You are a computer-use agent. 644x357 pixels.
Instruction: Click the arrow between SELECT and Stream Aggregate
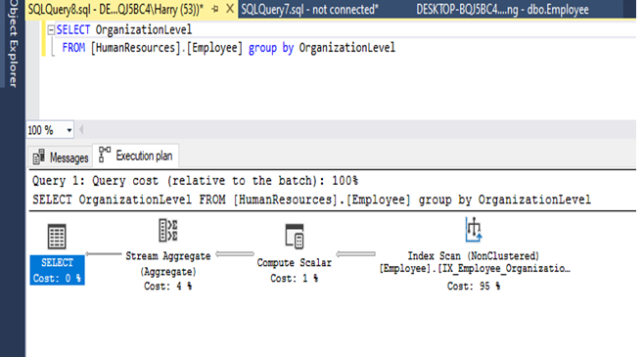coord(104,254)
